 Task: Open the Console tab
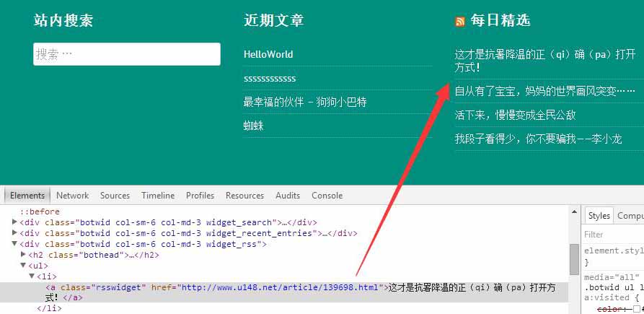pyautogui.click(x=327, y=195)
